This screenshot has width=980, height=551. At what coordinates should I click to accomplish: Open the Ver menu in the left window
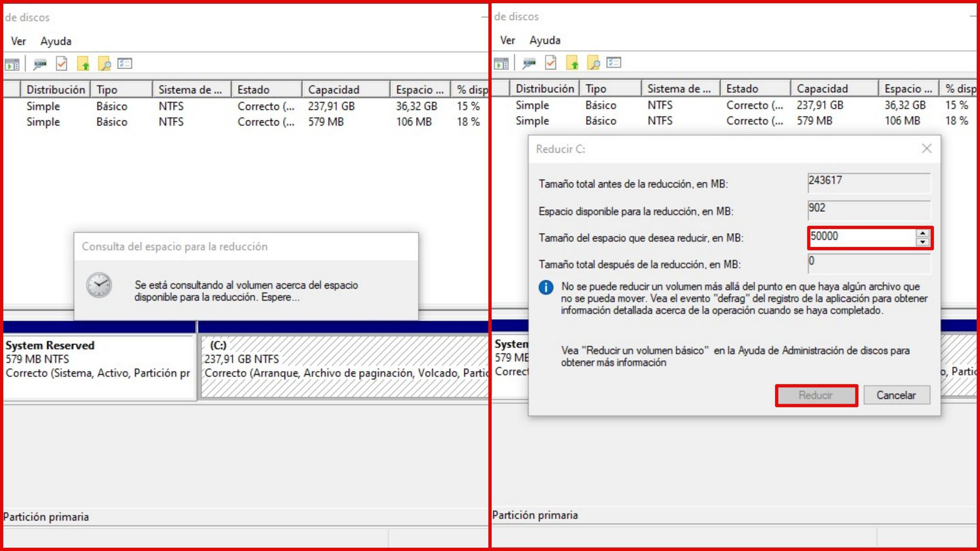(x=18, y=41)
